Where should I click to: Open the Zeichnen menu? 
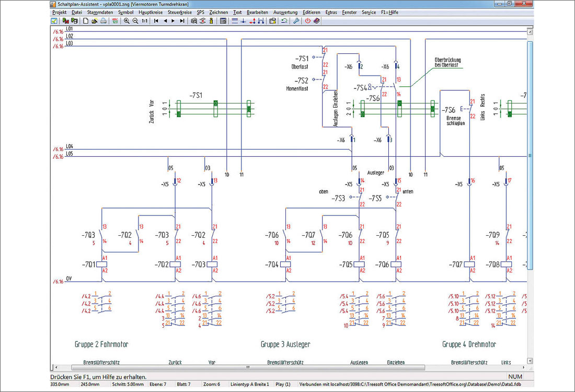click(218, 13)
